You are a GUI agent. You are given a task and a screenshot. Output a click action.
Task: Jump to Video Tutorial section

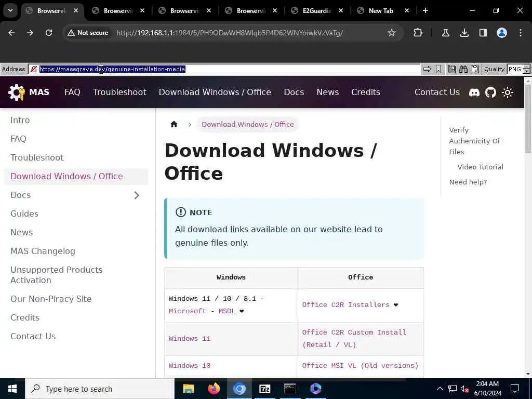[x=480, y=167]
